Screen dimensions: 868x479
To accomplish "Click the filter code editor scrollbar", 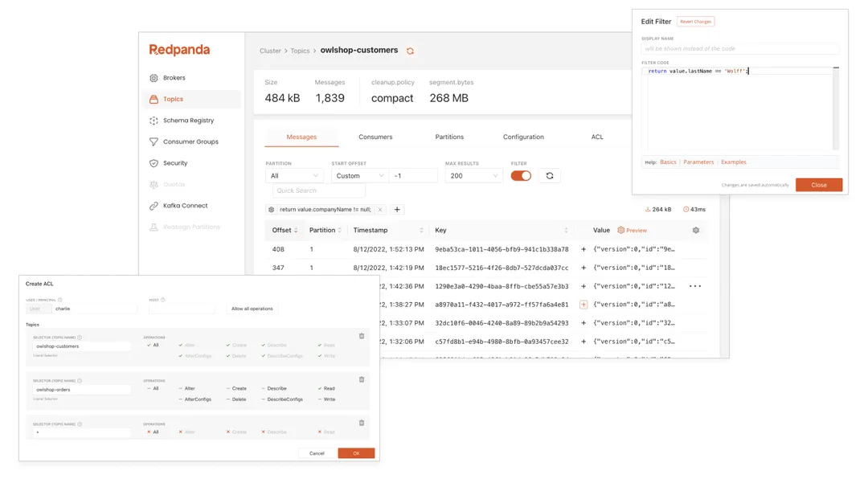I will 836,108.
